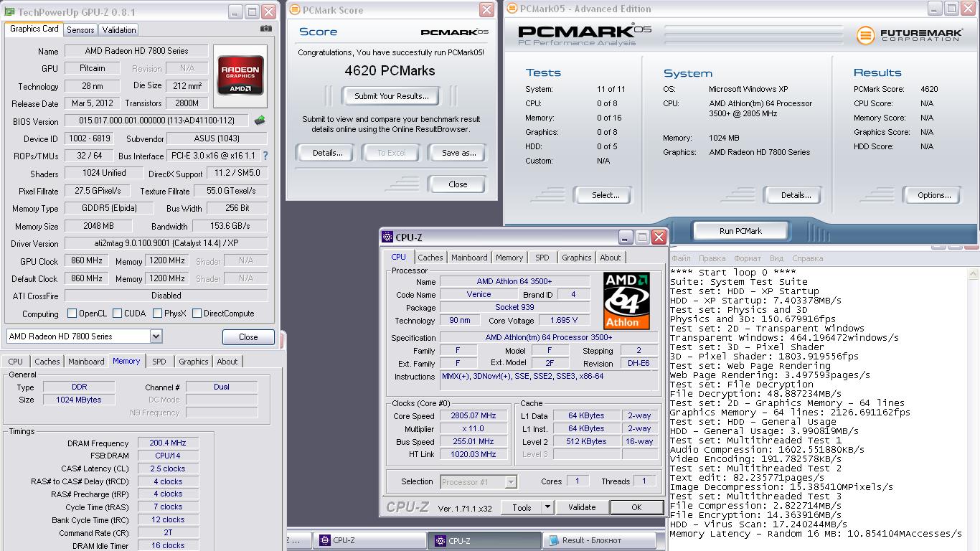Image resolution: width=980 pixels, height=551 pixels.
Task: Click the Driver Version field in GPU-Z
Action: click(166, 244)
